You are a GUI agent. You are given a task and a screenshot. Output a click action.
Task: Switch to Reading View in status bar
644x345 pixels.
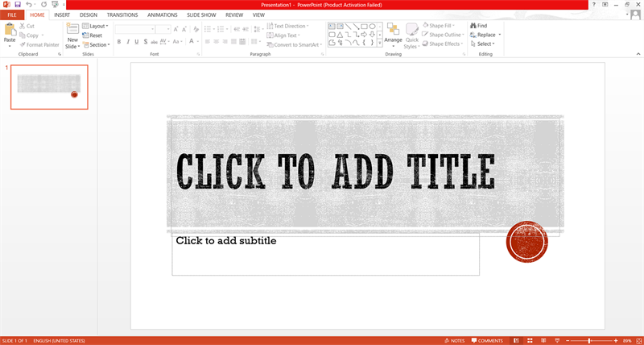543,340
